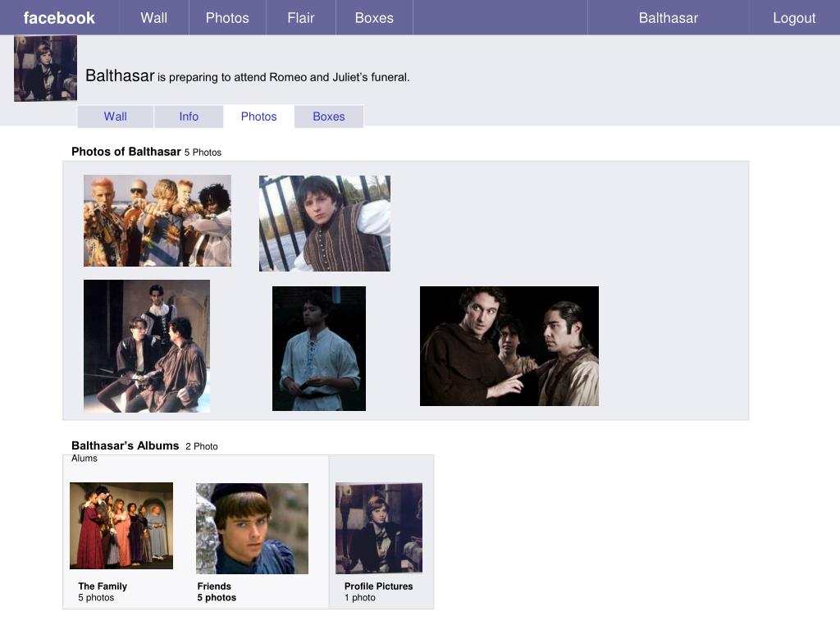The width and height of the screenshot is (840, 630).
Task: Click the Friends album title
Action: tap(214, 586)
